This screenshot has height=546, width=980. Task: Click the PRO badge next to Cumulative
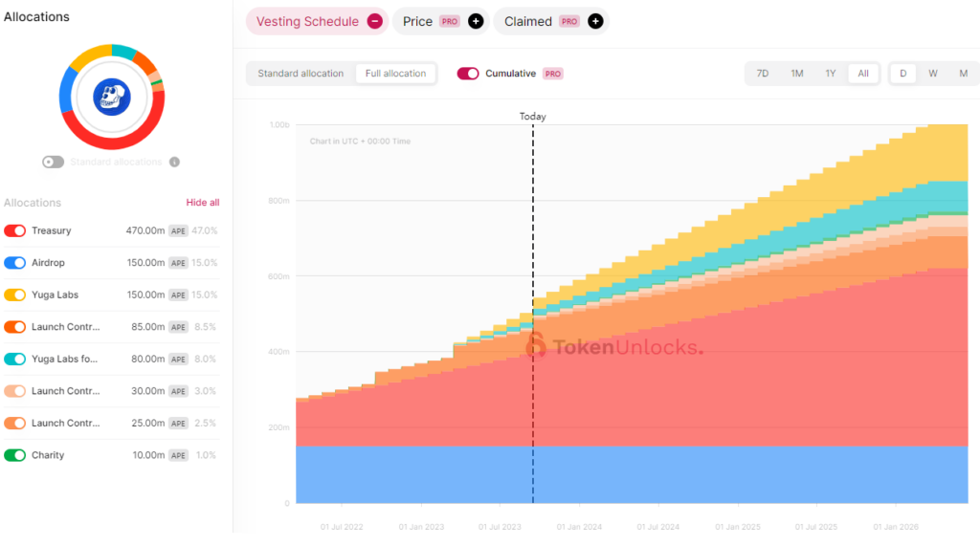pos(553,74)
